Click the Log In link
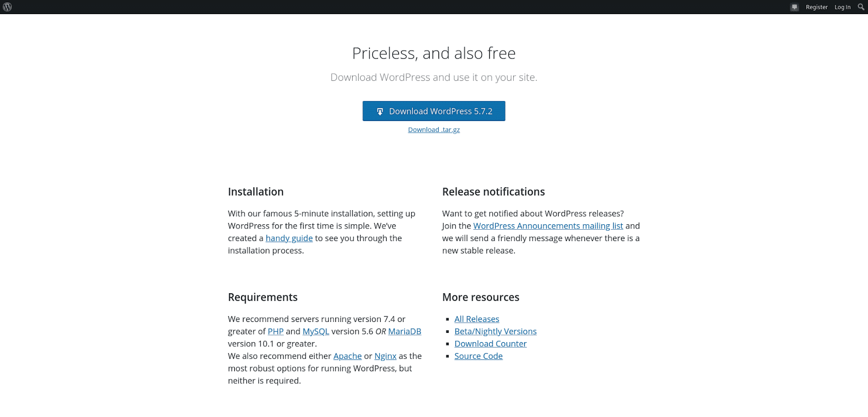 tap(842, 7)
